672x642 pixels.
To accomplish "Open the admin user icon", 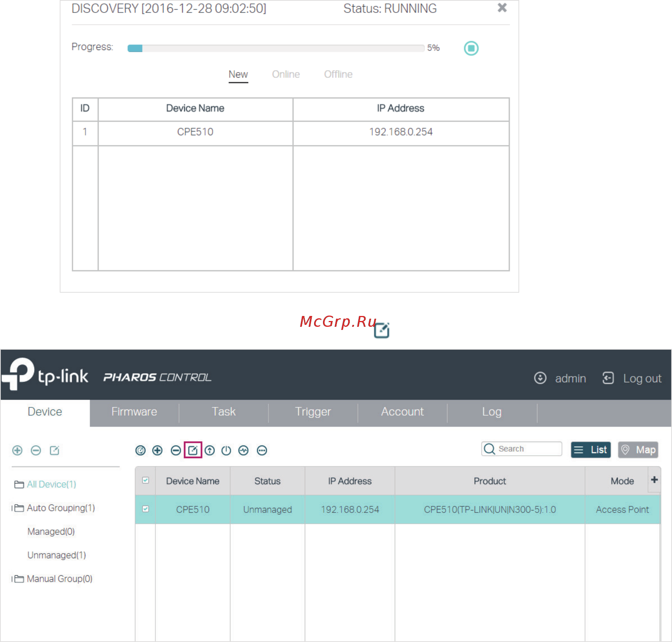I will [x=540, y=378].
